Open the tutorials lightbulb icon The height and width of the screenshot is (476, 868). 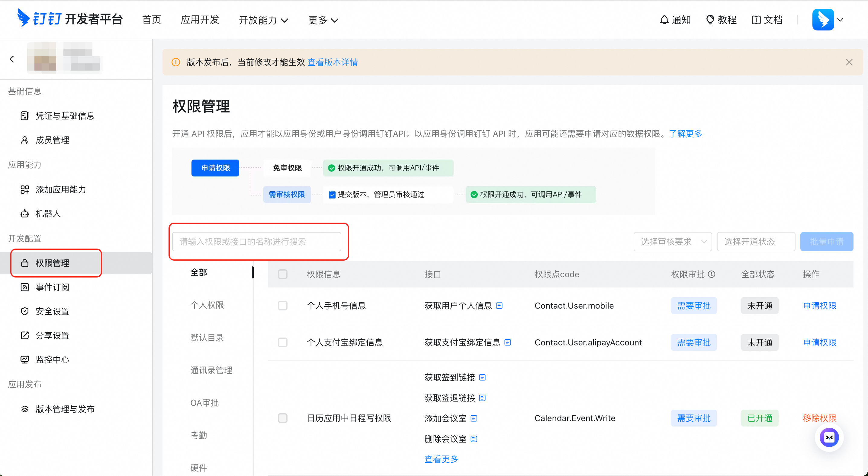click(710, 20)
